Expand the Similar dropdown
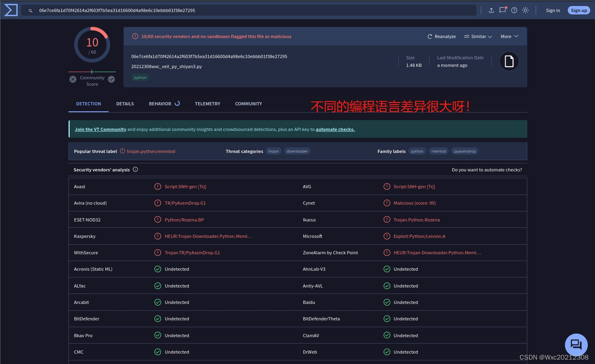Viewport: 595px width, 364px height. [478, 36]
